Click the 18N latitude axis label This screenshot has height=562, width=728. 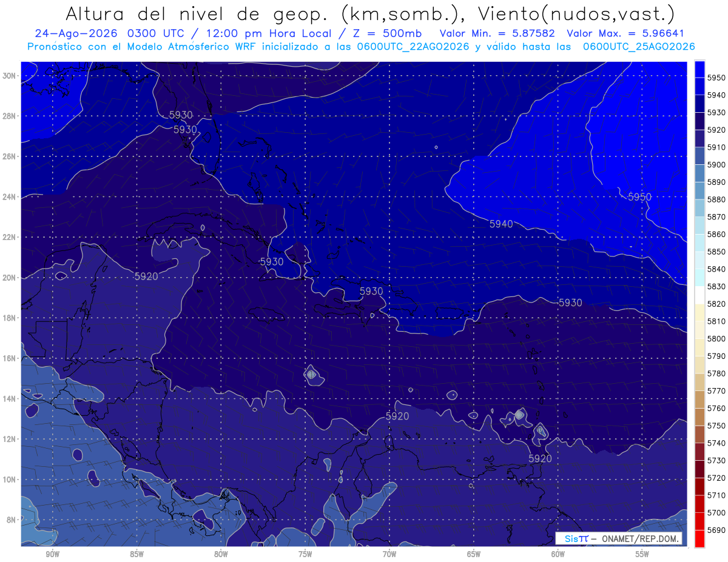point(9,318)
